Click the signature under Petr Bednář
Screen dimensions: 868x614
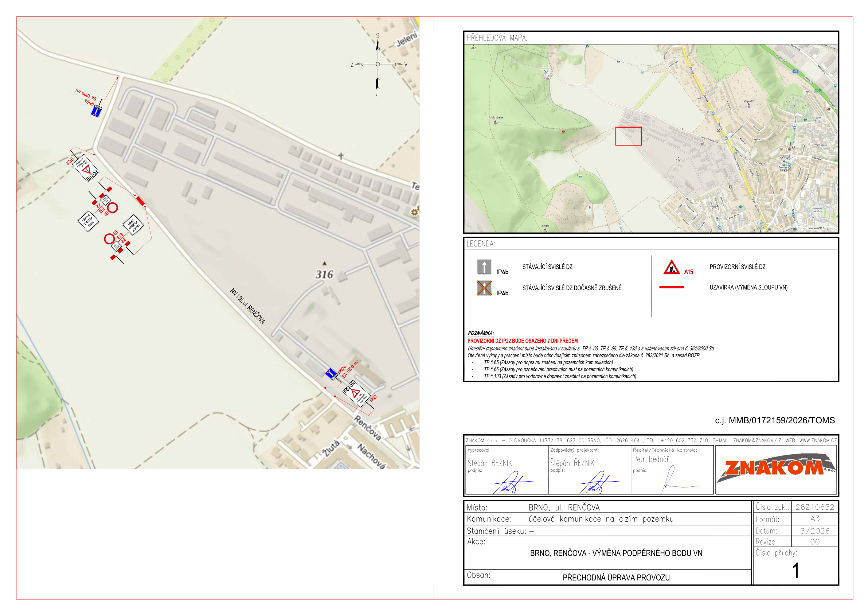680,478
